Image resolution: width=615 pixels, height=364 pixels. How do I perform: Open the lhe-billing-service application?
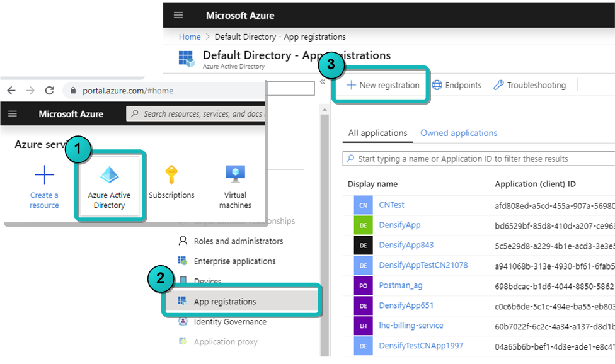click(411, 326)
